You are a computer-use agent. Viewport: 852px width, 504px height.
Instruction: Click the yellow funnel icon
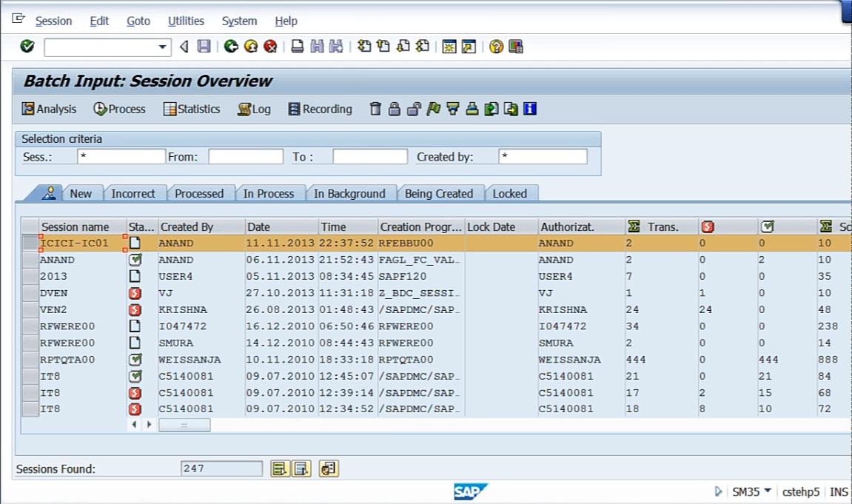[x=452, y=110]
